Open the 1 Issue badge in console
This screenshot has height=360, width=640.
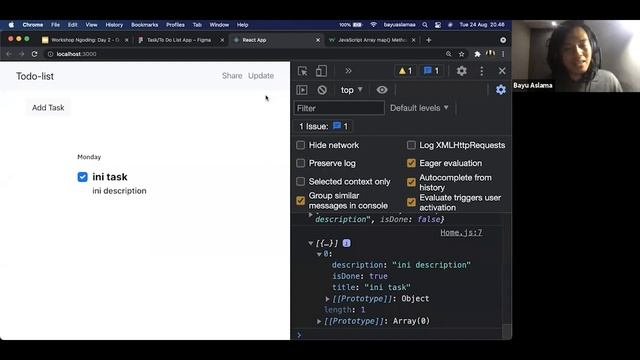point(323,127)
